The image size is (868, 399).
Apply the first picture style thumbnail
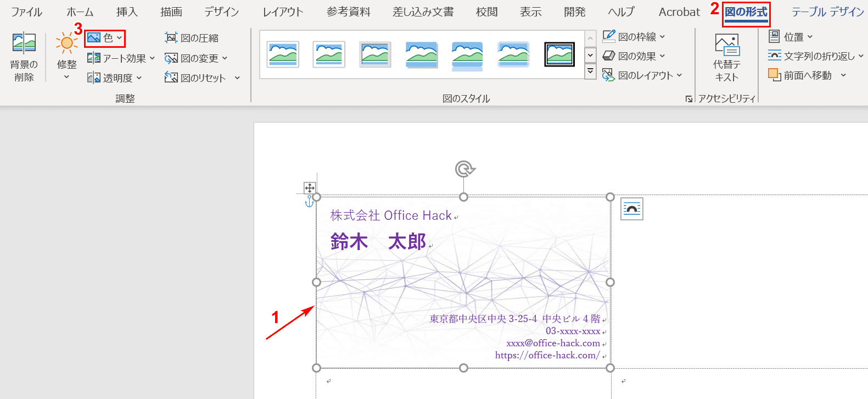283,54
